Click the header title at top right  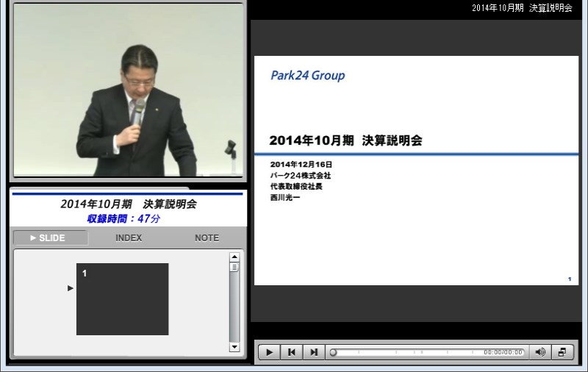(522, 8)
